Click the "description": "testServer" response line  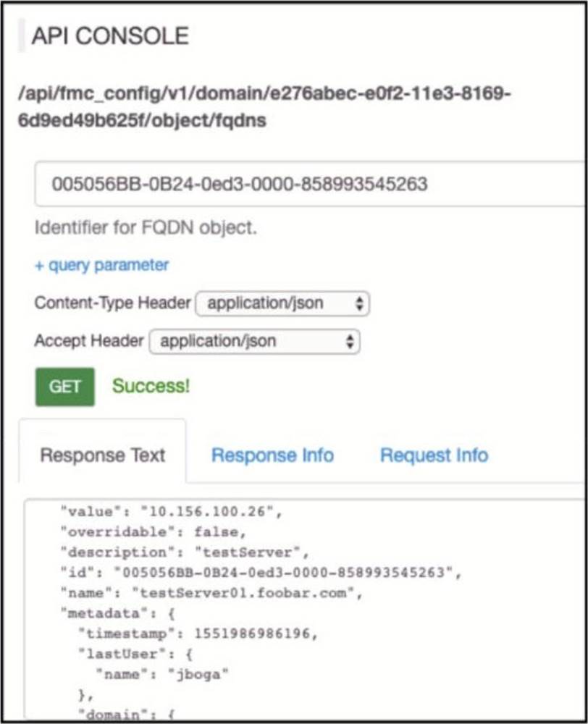184,553
